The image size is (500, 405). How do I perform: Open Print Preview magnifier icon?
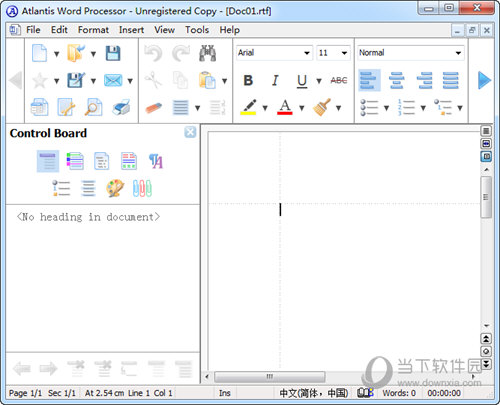(x=93, y=107)
